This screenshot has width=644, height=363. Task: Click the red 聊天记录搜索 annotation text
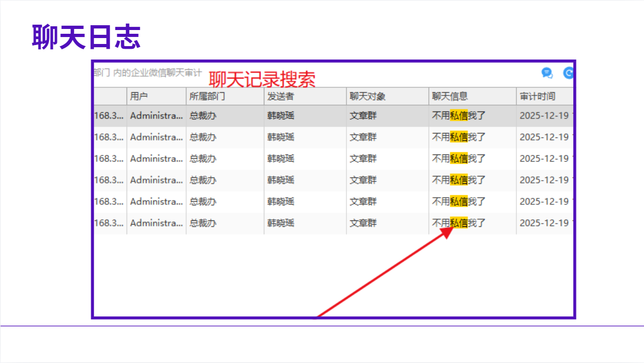click(262, 80)
